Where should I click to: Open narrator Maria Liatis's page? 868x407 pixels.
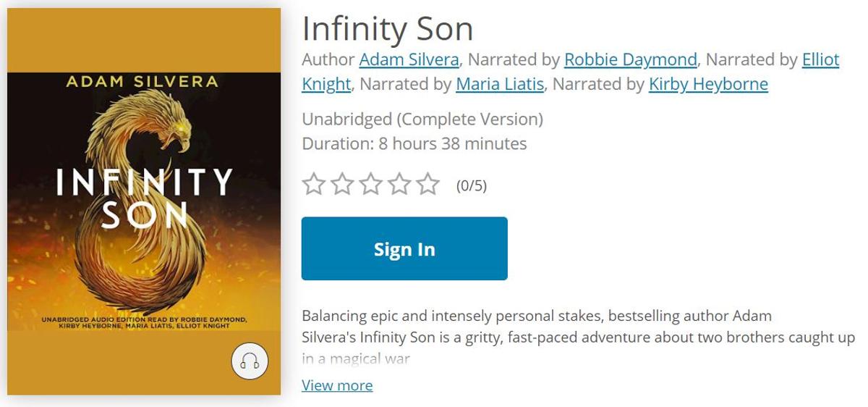(500, 84)
